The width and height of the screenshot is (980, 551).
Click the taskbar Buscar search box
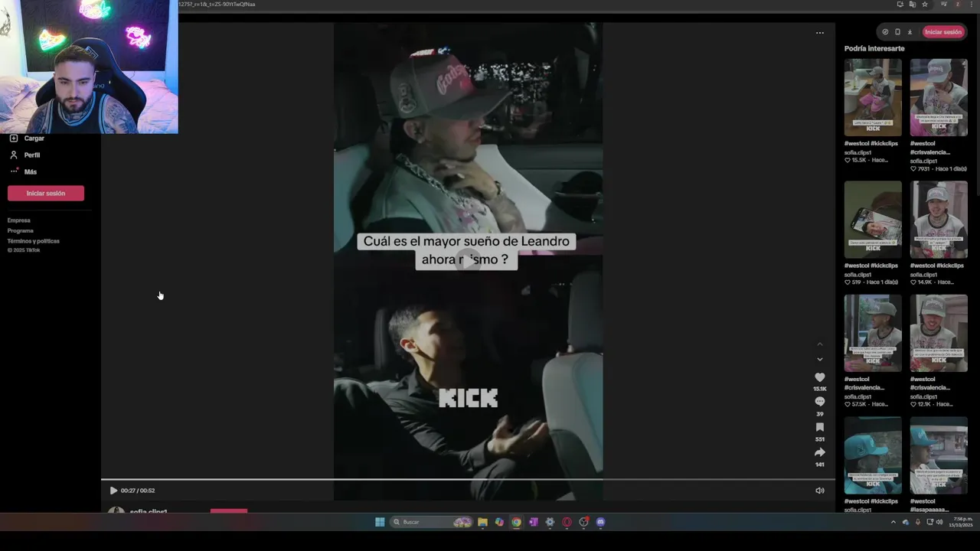(431, 522)
